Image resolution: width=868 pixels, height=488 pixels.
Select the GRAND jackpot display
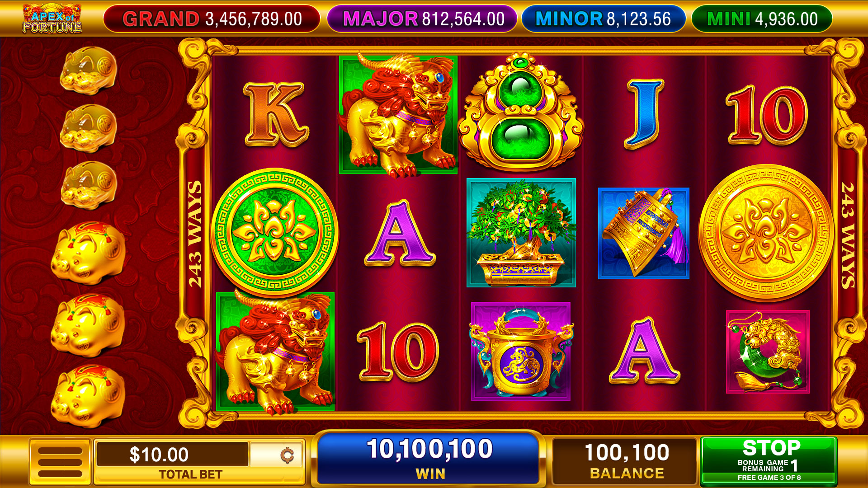[x=212, y=19]
